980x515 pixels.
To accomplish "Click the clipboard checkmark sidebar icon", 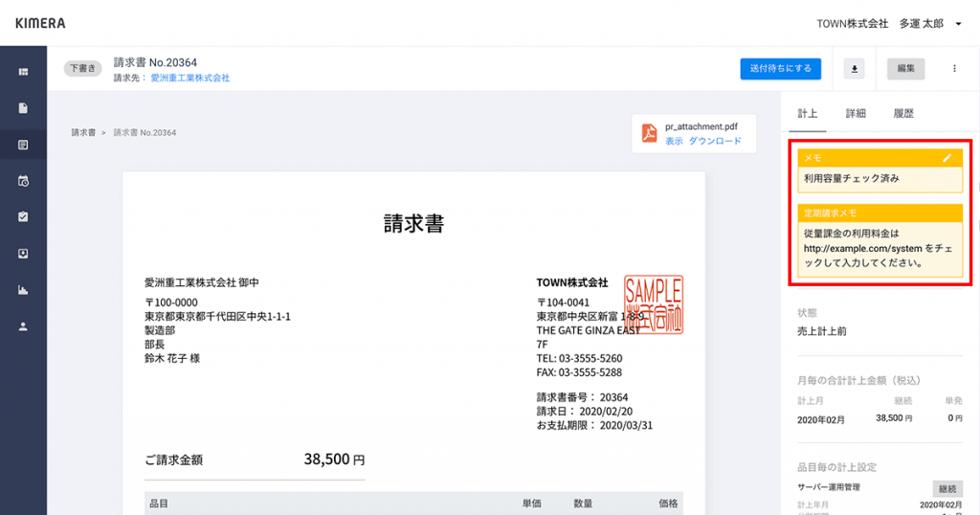I will pos(23,217).
